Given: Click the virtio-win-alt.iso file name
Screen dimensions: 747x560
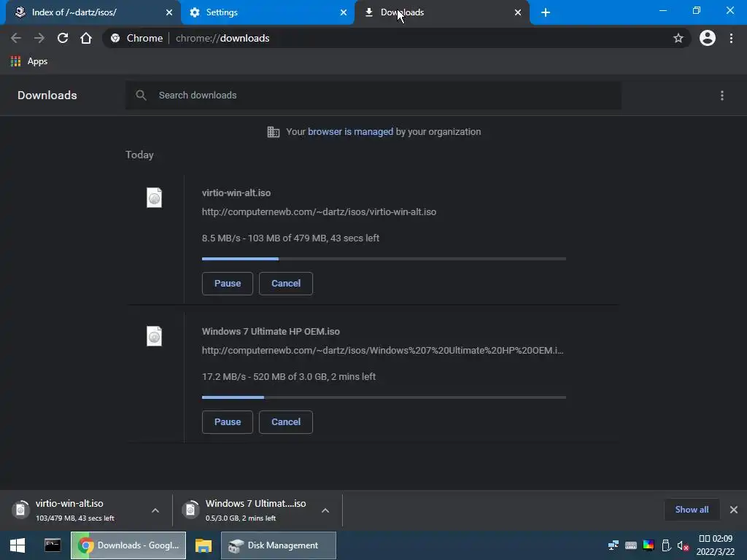Looking at the screenshot, I should coord(236,192).
